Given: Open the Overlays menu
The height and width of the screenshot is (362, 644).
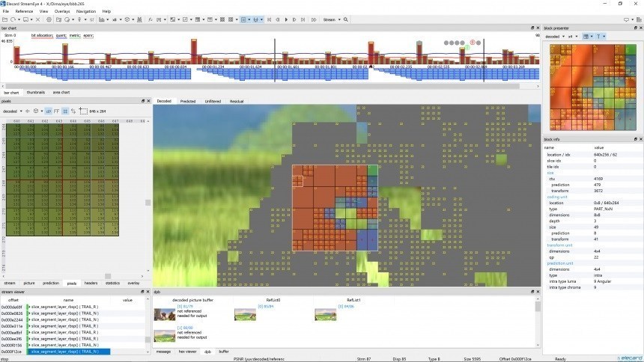Looking at the screenshot, I should (x=62, y=11).
